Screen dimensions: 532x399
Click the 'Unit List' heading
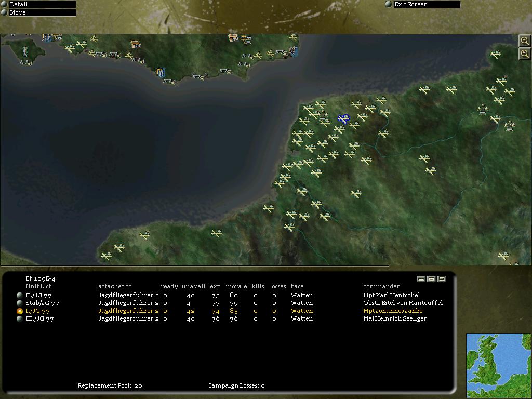38,286
